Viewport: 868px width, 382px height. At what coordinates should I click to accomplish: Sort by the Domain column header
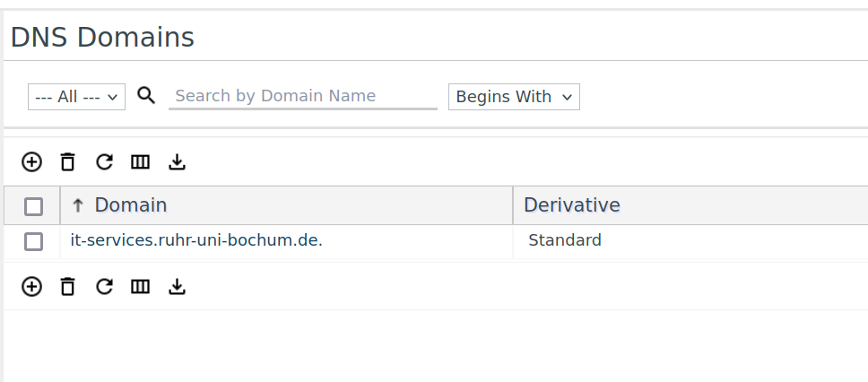[x=131, y=205]
